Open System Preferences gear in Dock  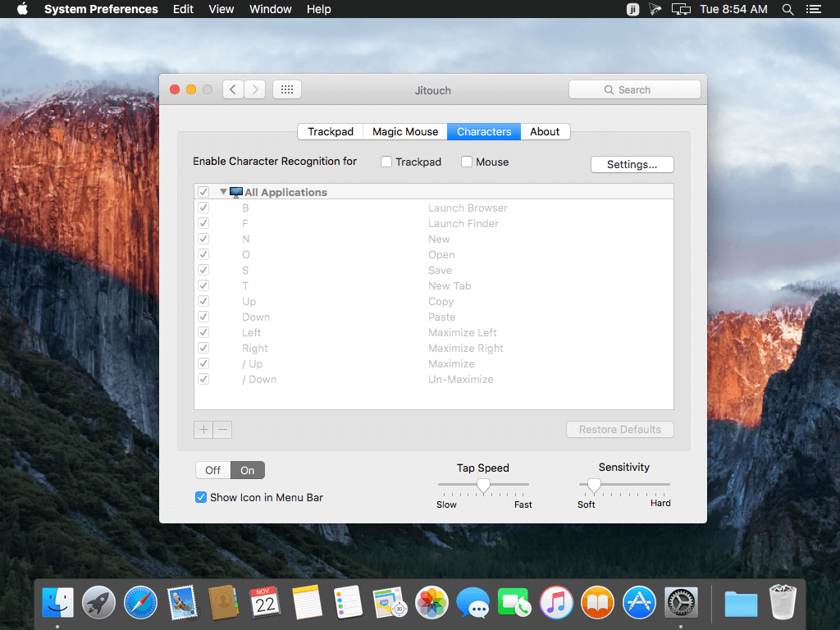tap(681, 602)
